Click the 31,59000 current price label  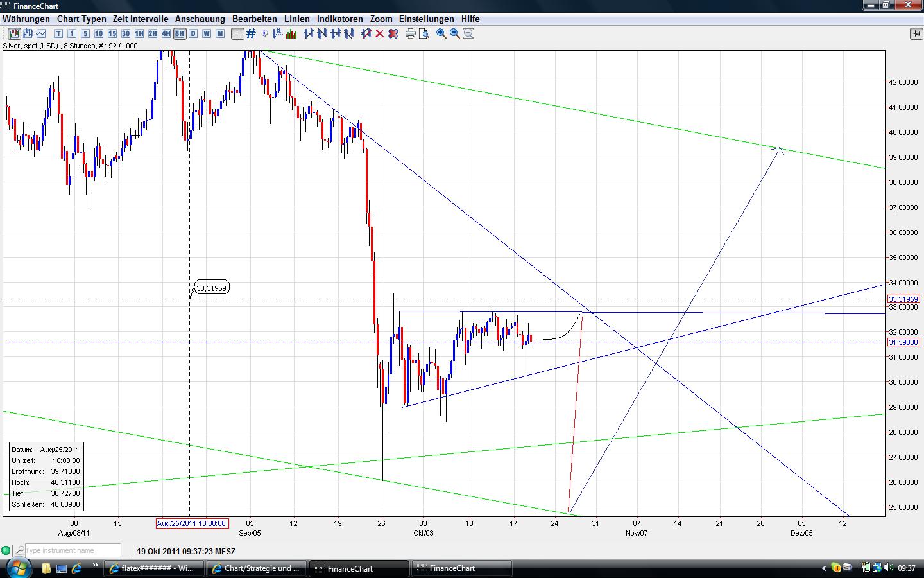[903, 342]
